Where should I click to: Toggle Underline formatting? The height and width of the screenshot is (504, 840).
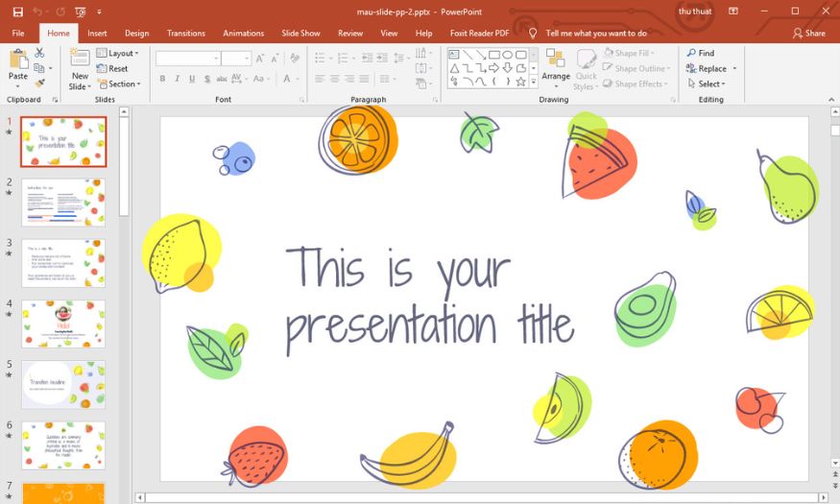click(x=192, y=79)
